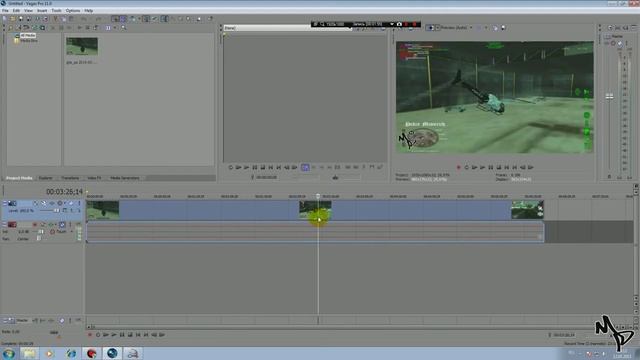Select the Normal Edit tool

pos(164,19)
